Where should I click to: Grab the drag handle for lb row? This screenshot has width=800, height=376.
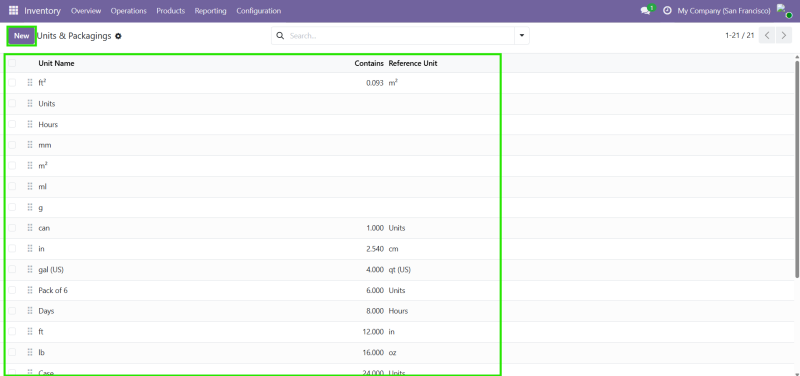point(30,353)
